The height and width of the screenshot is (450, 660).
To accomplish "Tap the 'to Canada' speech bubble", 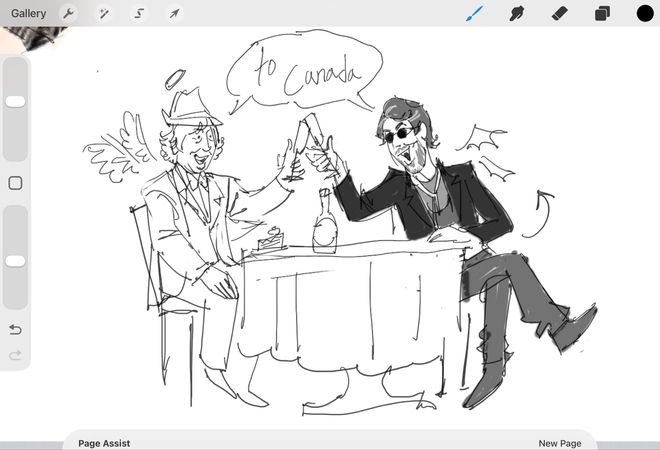I will pyautogui.click(x=300, y=77).
